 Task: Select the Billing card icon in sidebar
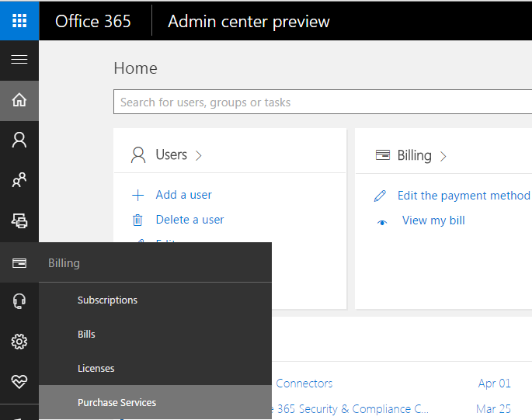point(19,263)
